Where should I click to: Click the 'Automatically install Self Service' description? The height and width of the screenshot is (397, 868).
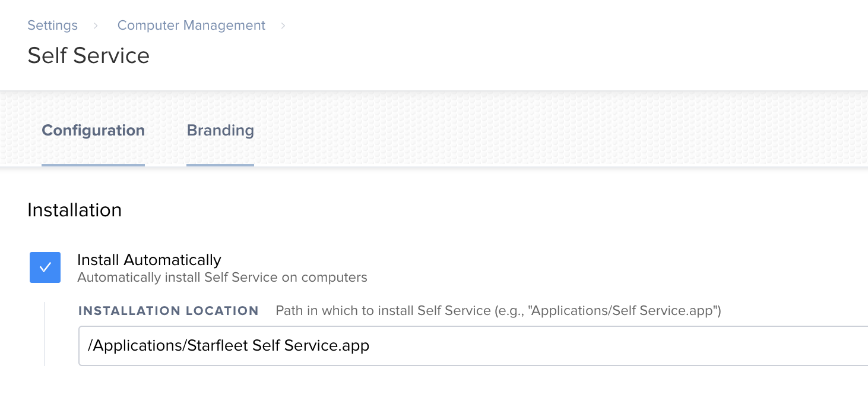pos(222,278)
